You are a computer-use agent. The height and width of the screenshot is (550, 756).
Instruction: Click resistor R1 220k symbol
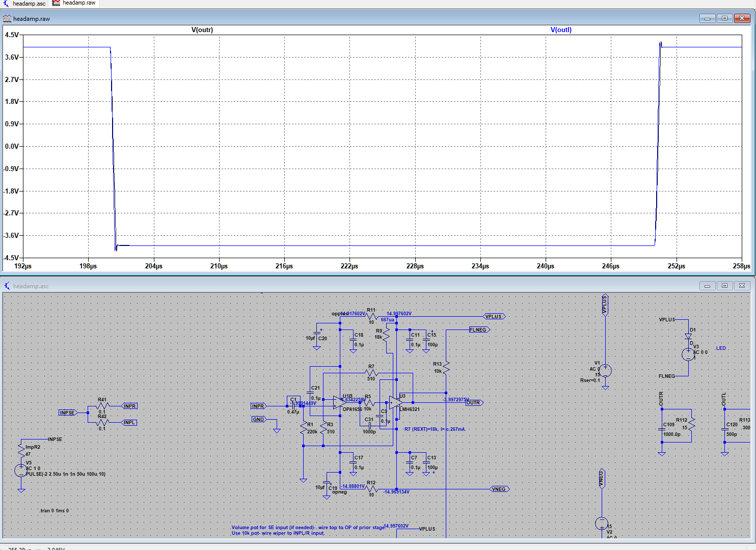304,428
